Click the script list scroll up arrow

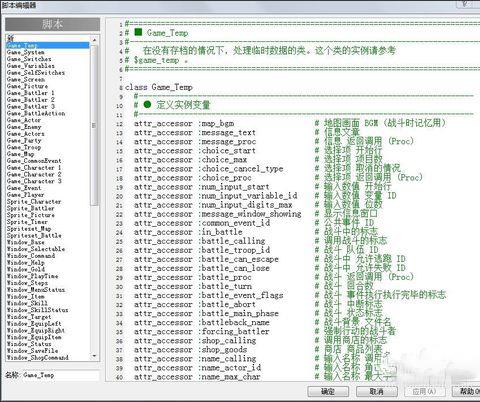tap(94, 40)
